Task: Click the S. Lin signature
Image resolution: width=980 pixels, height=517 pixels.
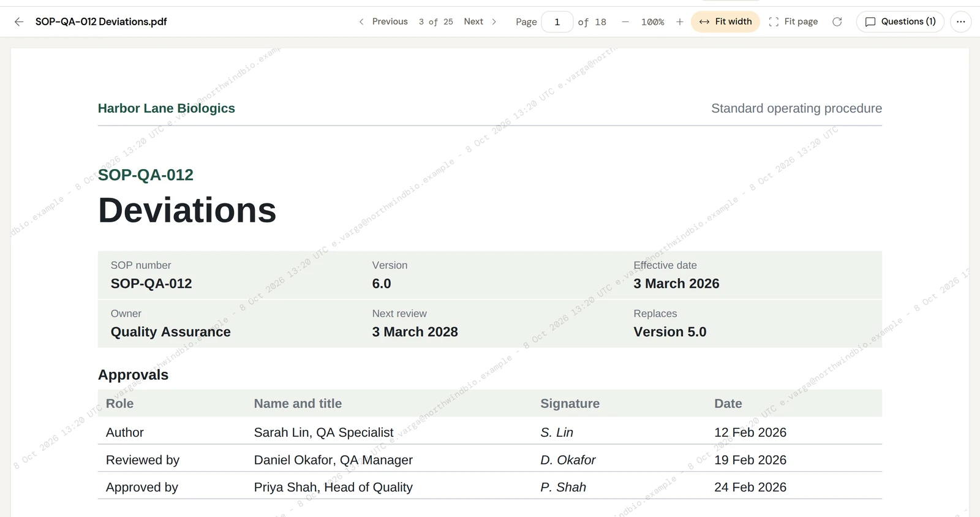Action: (x=557, y=432)
